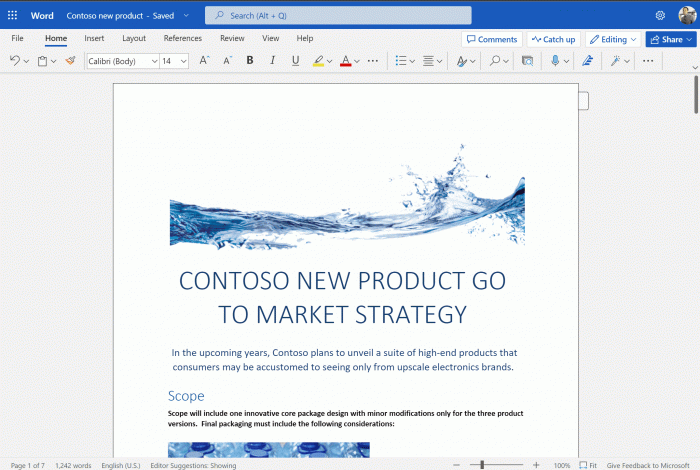The image size is (700, 470).
Task: Expand the ribbon display chevron
Action: tap(695, 67)
